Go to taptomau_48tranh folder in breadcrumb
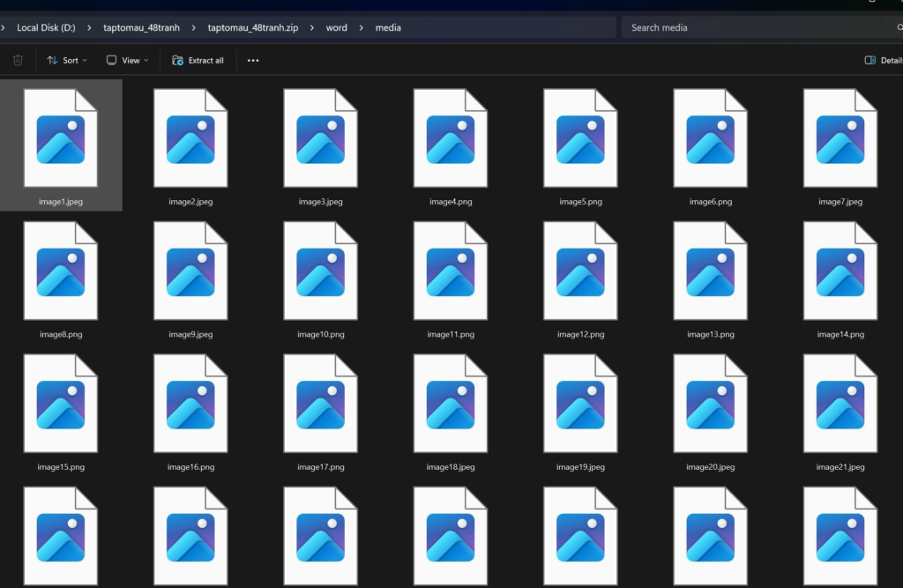The image size is (903, 588). click(141, 27)
